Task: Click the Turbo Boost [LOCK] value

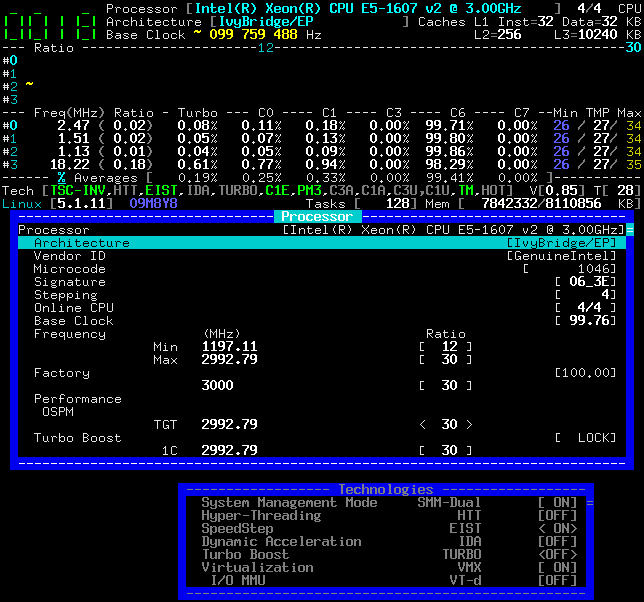Action: point(585,438)
